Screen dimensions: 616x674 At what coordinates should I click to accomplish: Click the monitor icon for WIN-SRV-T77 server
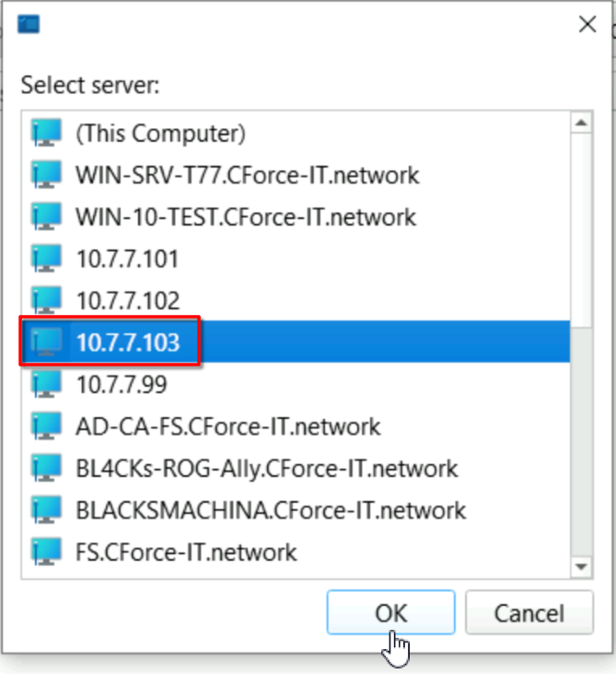click(x=46, y=175)
